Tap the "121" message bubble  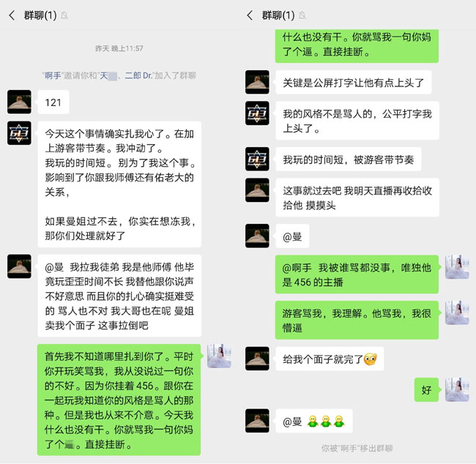point(53,102)
